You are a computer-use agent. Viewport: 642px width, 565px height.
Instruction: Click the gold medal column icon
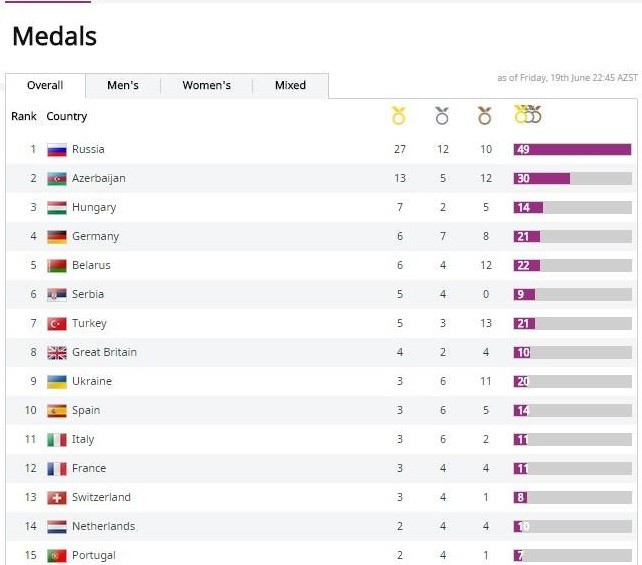(x=399, y=116)
